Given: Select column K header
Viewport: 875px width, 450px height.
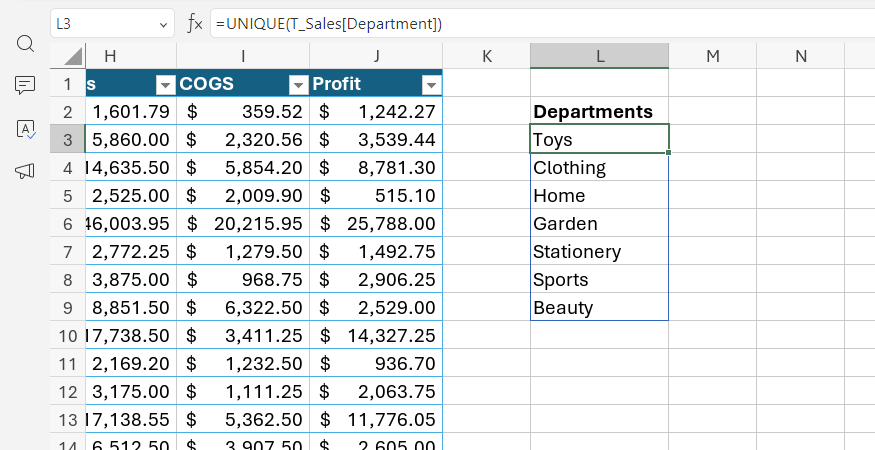Looking at the screenshot, I should 487,56.
